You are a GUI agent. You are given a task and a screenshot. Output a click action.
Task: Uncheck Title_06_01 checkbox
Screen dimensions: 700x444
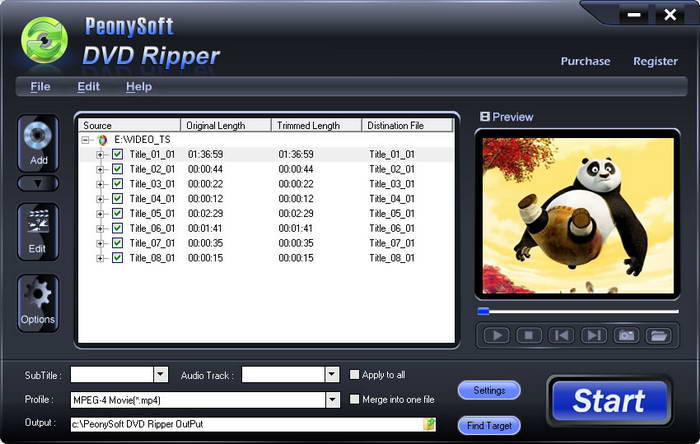coord(117,228)
